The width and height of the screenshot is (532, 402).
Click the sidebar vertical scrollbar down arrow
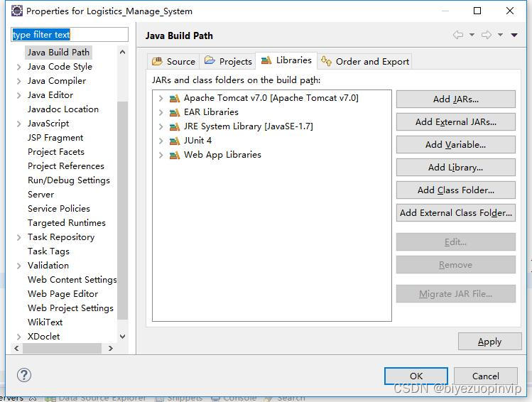tap(122, 337)
